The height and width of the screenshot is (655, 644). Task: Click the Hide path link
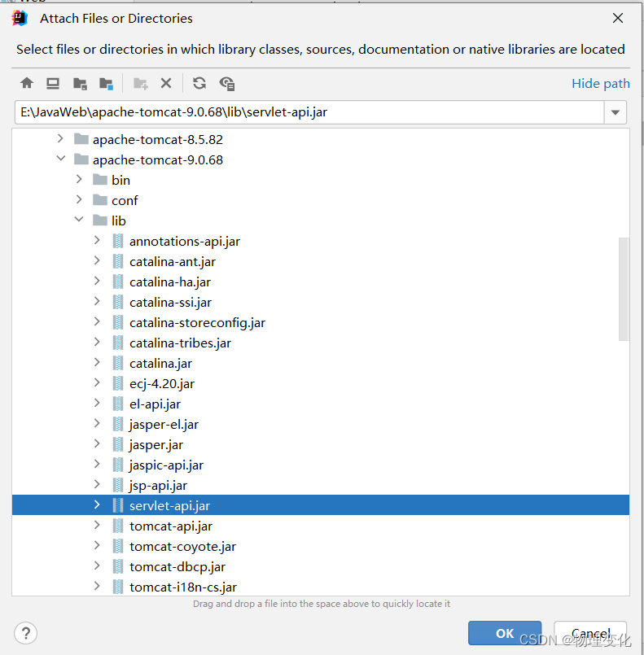(x=601, y=84)
